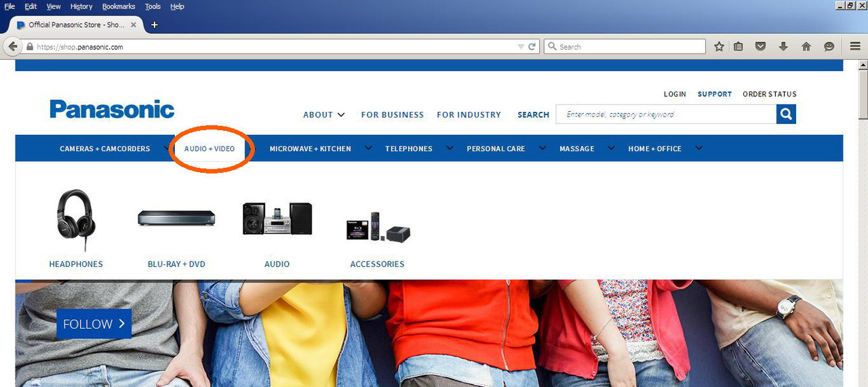Open the View menu

pyautogui.click(x=54, y=6)
